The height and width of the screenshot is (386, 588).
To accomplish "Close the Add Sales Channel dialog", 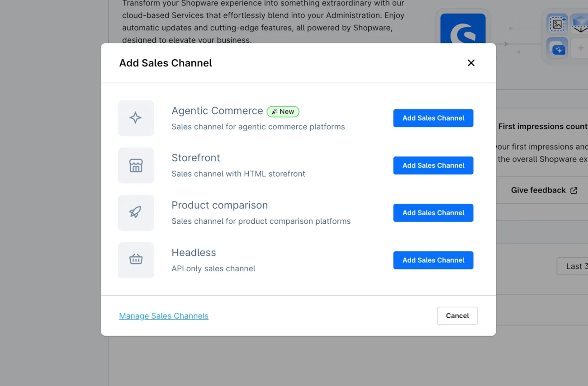I will 471,63.
